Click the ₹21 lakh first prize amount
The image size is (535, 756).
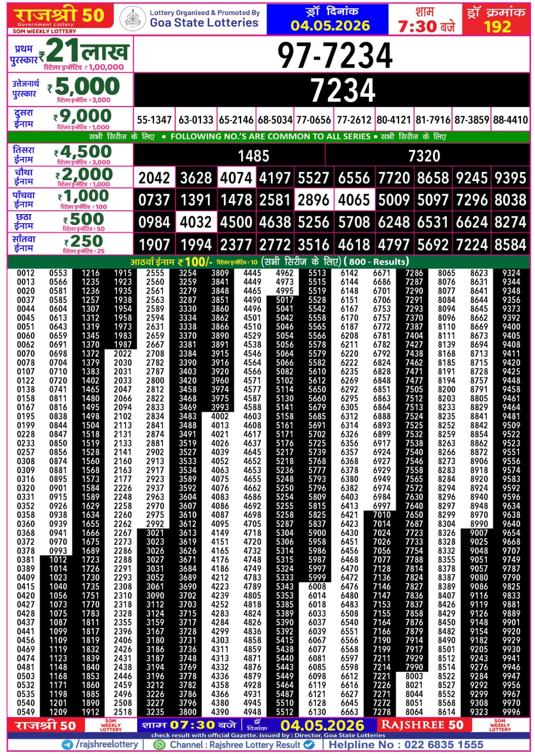[x=83, y=51]
